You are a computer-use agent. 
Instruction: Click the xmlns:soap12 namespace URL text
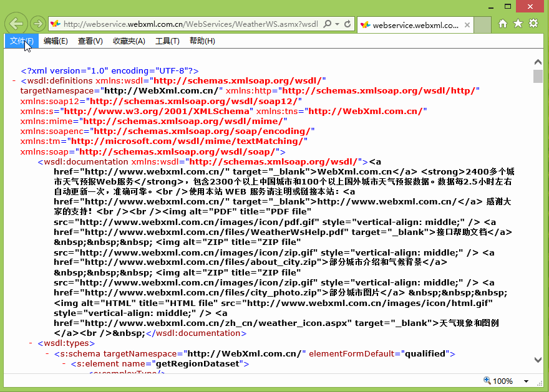[194, 102]
